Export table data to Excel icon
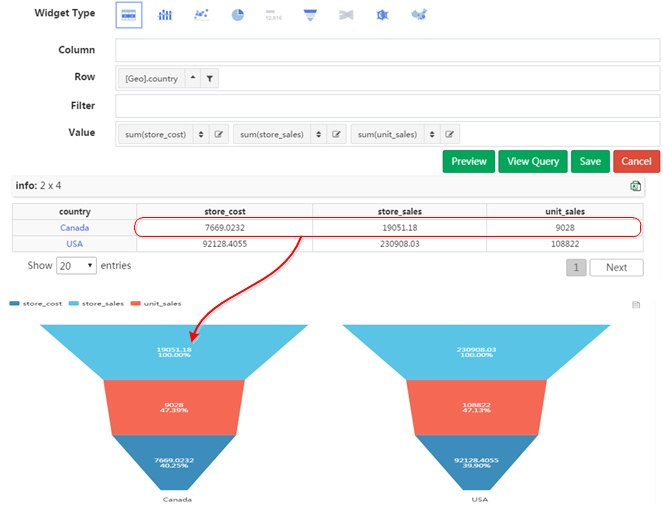 636,186
